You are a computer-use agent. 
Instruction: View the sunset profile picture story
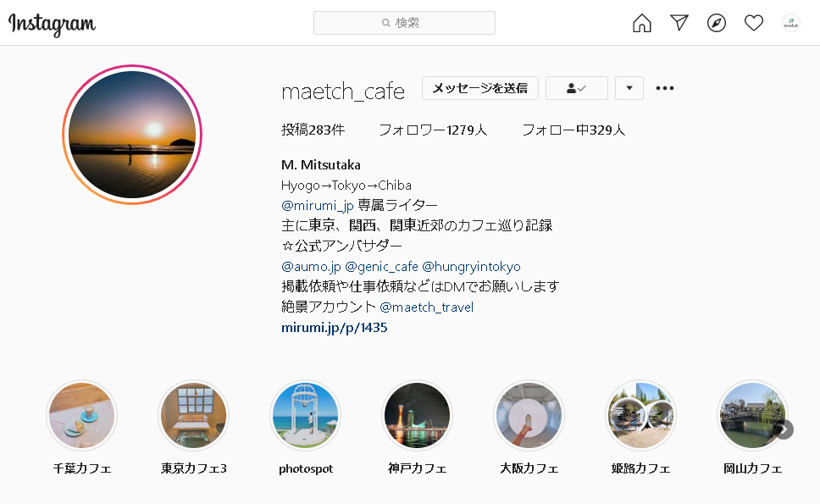click(132, 135)
